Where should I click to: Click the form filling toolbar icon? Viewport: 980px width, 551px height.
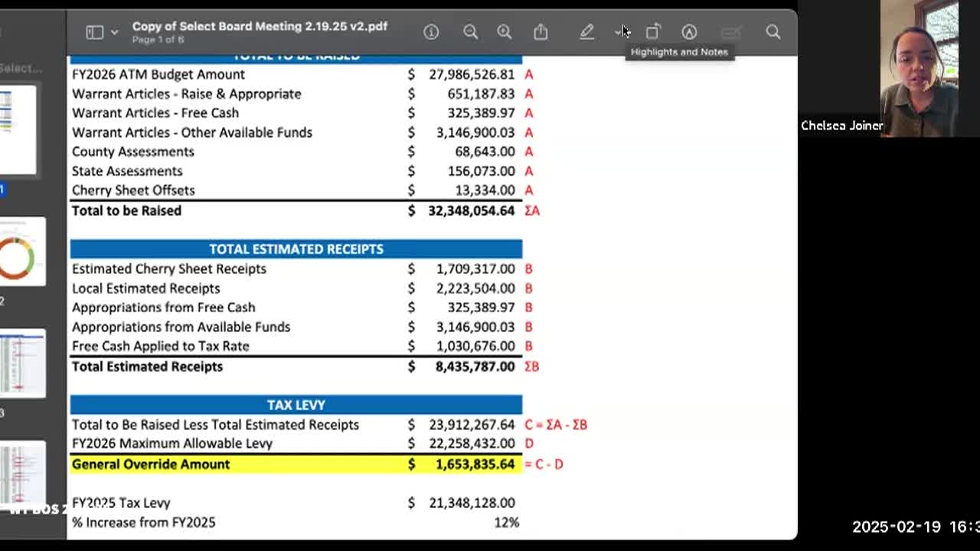point(731,32)
